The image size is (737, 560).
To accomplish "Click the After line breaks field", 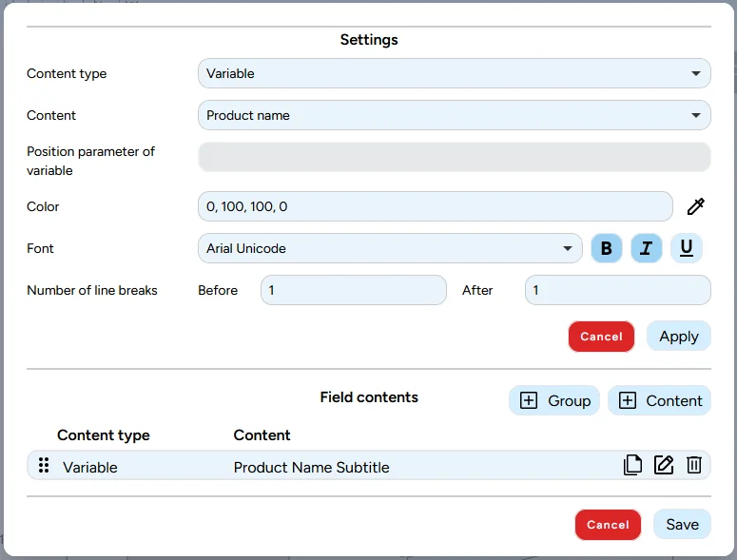I will [617, 290].
